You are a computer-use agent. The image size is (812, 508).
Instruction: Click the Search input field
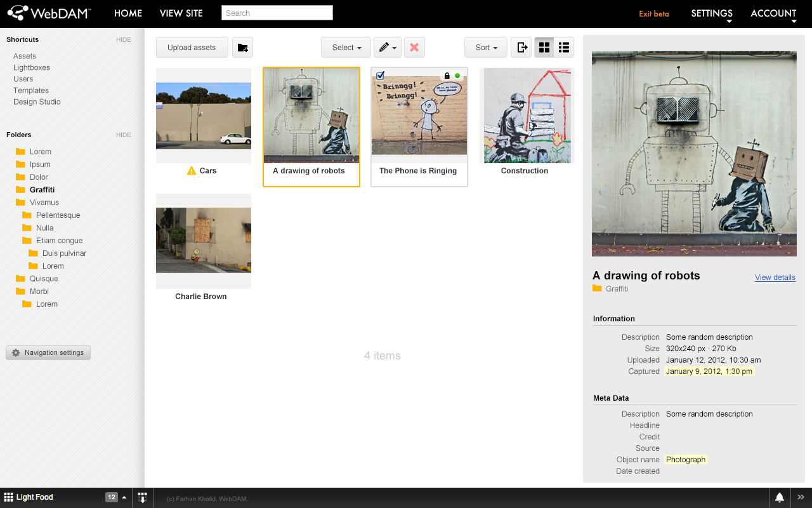tap(277, 13)
